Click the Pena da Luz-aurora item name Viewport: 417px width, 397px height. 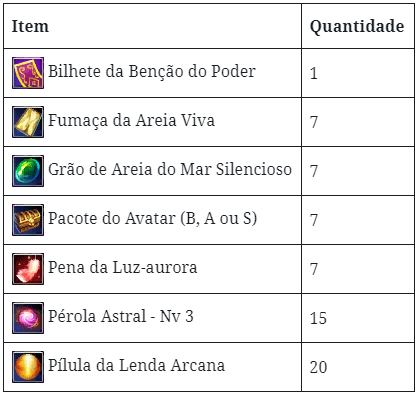(123, 267)
